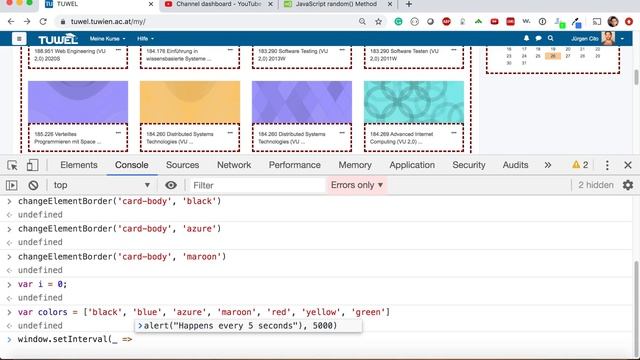Open the TUWEL search icon
640x360 pixels.
coord(551,38)
